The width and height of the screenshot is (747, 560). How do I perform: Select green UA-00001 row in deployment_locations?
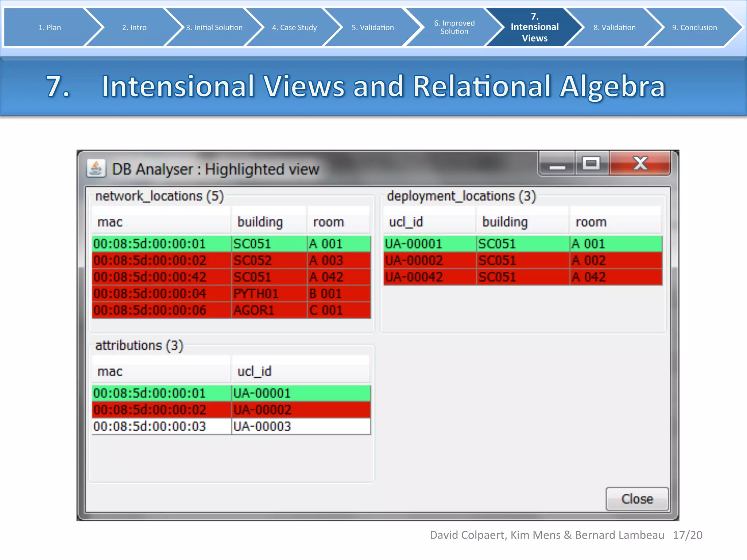point(522,244)
